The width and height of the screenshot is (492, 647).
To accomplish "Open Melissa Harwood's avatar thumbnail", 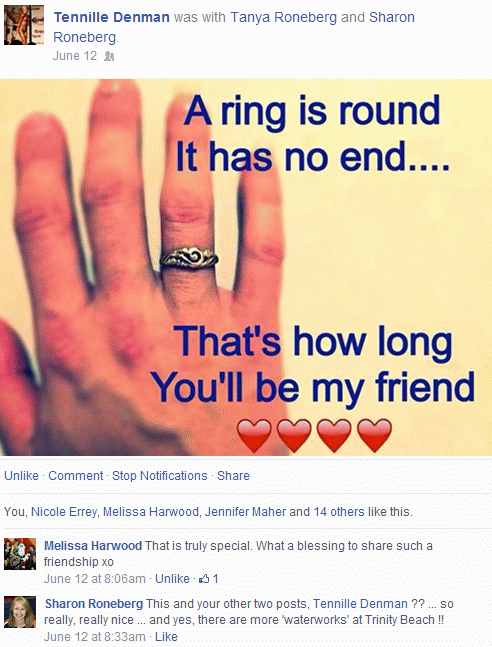I will click(x=20, y=554).
